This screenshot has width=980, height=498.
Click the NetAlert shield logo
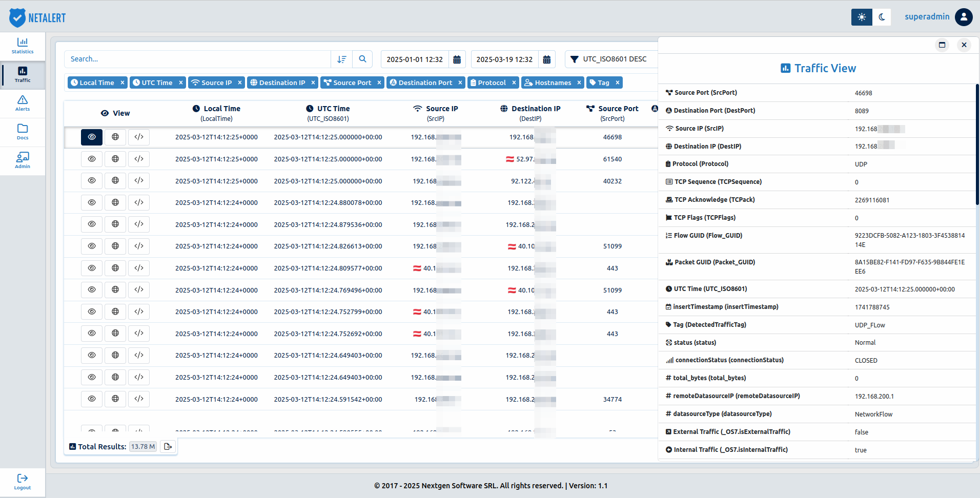click(x=17, y=17)
